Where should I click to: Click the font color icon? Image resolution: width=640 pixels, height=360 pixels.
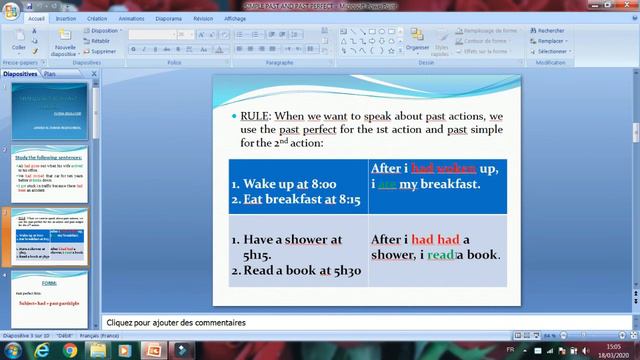219,50
